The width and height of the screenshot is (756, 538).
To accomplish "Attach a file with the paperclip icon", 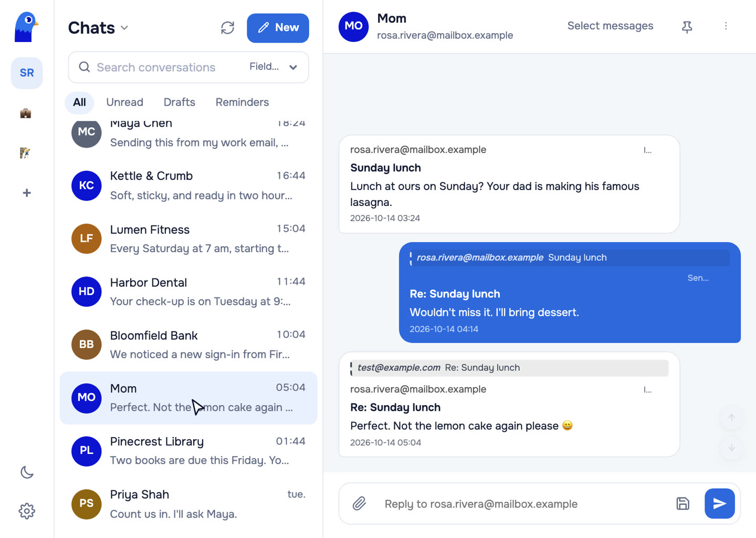I will [x=360, y=504].
